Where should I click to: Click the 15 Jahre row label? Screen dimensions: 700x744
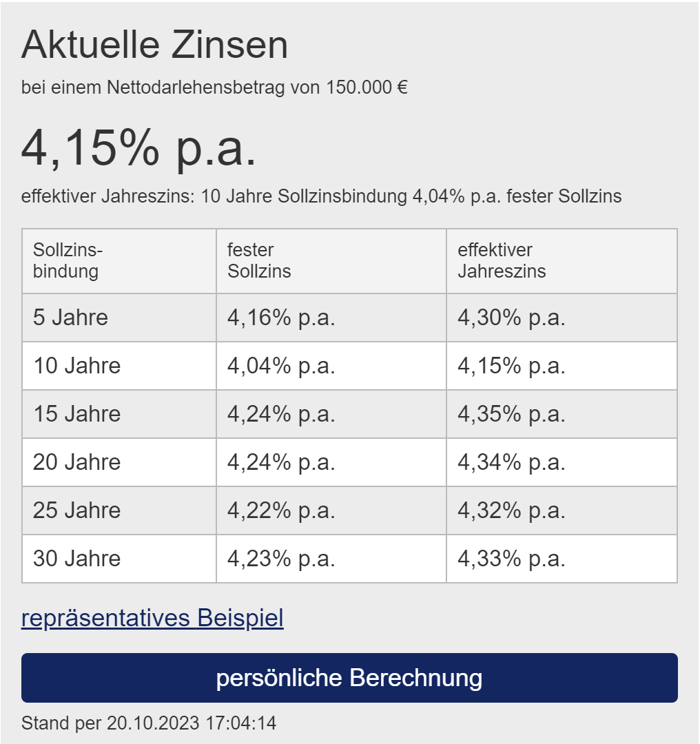76,414
